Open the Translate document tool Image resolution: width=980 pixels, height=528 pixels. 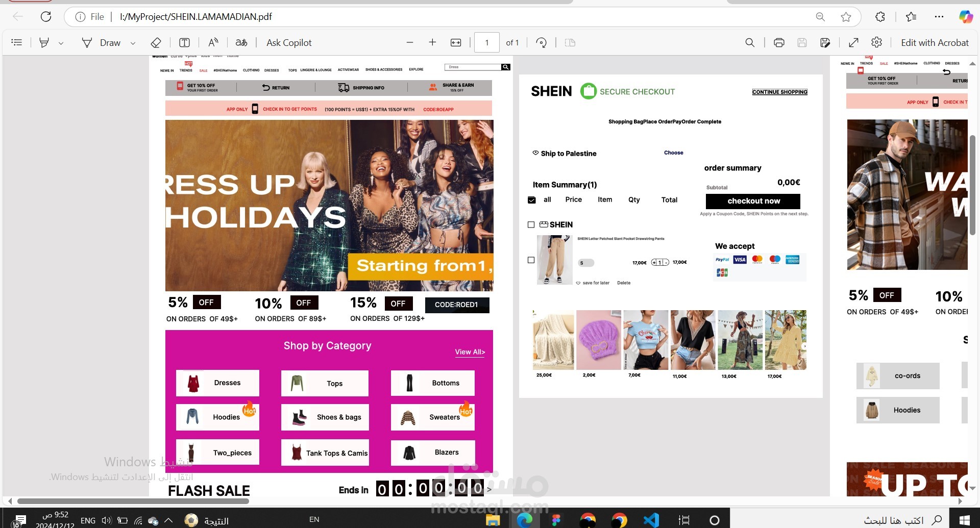241,43
